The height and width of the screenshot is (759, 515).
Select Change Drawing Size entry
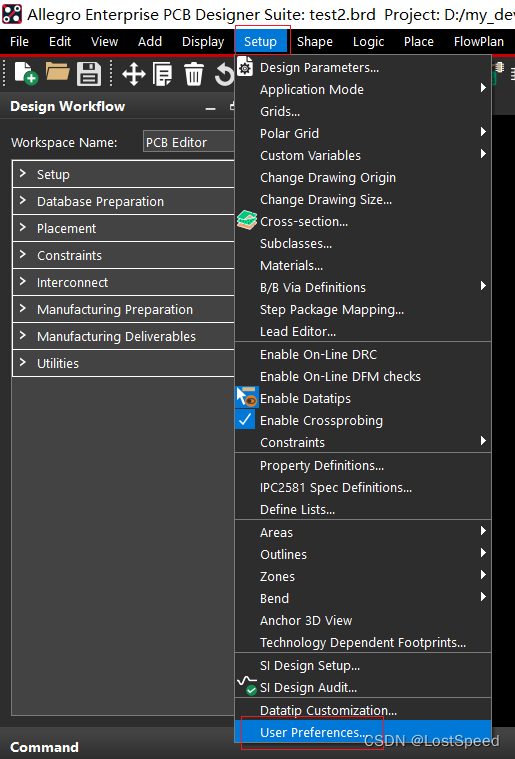pos(363,199)
